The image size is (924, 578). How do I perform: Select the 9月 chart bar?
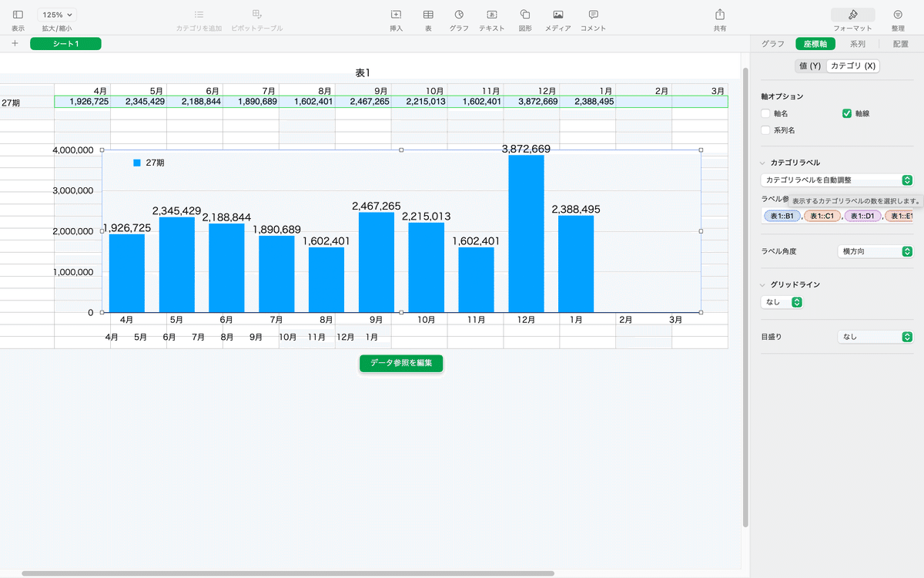click(x=377, y=262)
